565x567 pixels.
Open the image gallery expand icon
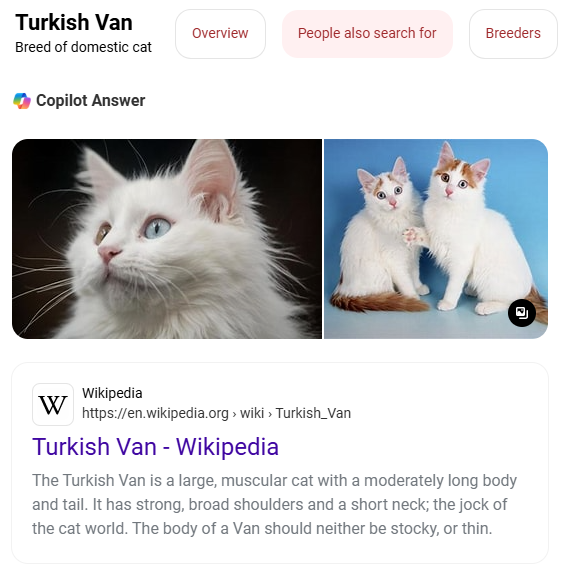tap(522, 313)
